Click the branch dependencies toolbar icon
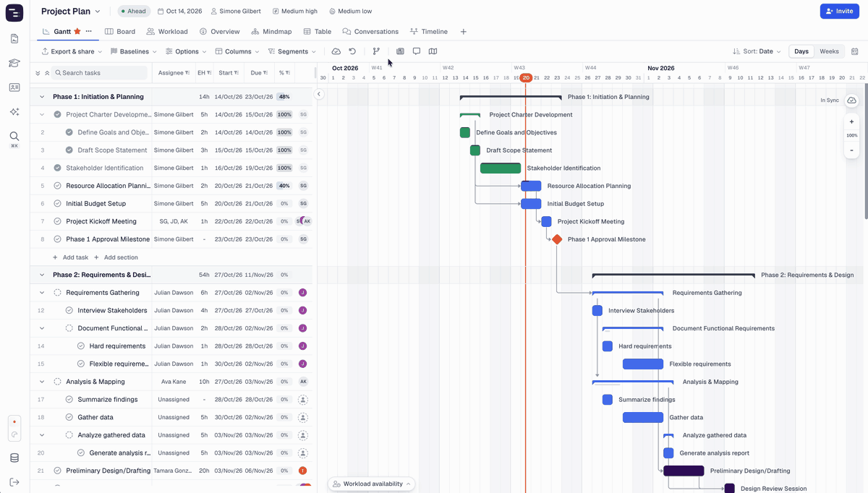 point(376,51)
